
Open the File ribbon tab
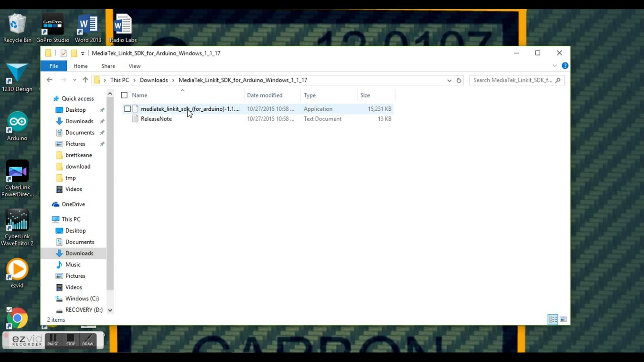pos(54,66)
